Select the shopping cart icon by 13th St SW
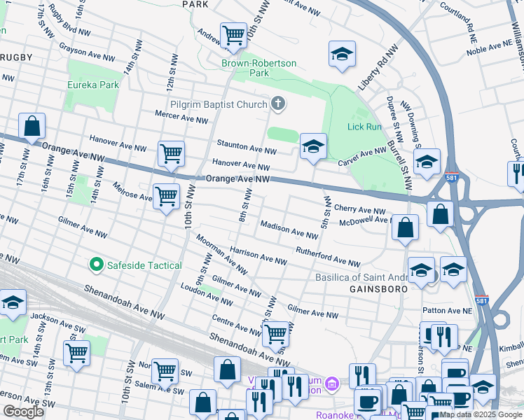 tap(77, 353)
